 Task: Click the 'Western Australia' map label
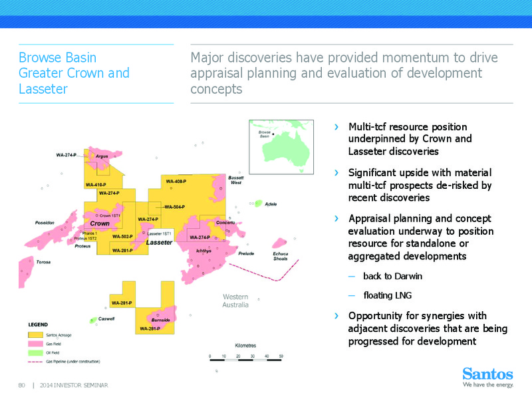(x=235, y=301)
